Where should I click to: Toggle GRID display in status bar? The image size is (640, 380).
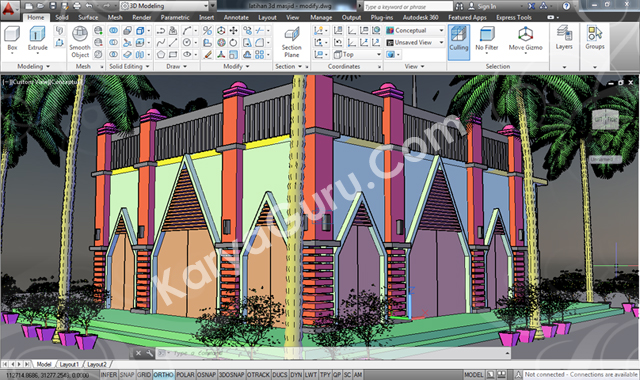[144, 375]
